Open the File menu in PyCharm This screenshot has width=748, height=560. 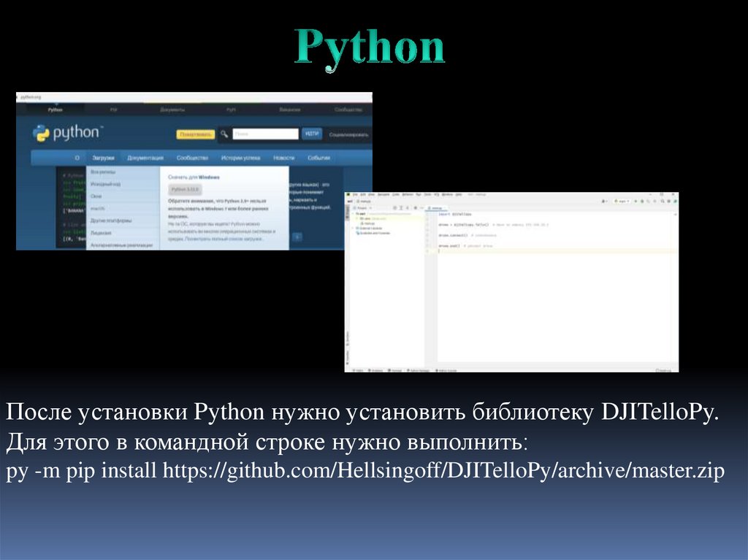tap(355, 195)
